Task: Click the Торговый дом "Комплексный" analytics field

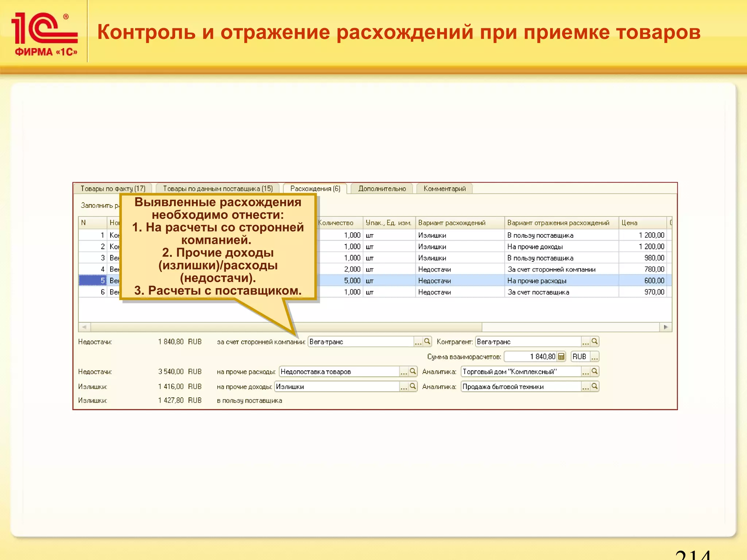Action: click(x=521, y=372)
